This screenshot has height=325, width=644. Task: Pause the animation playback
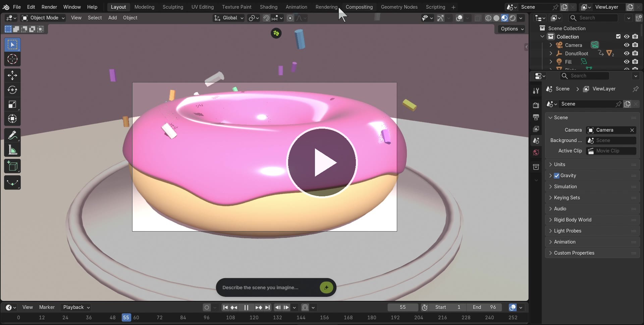point(246,307)
